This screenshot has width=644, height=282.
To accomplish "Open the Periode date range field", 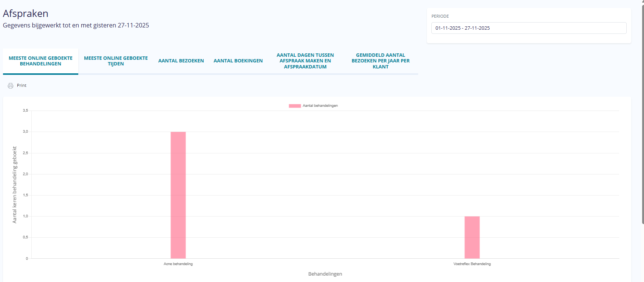I will (x=528, y=28).
